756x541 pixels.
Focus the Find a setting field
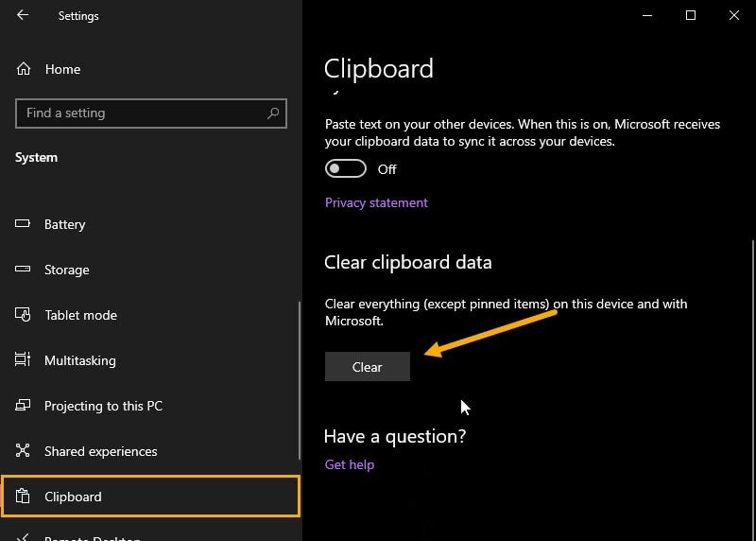[x=151, y=113]
